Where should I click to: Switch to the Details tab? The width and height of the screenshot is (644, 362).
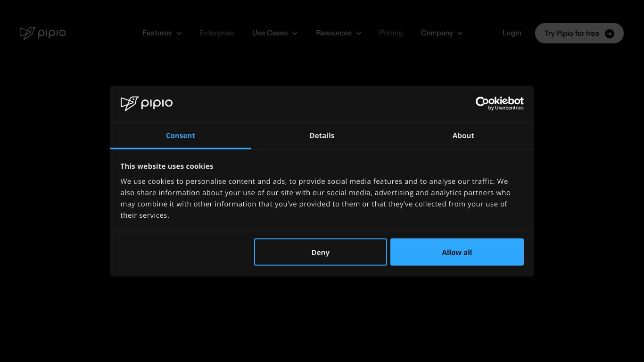322,136
